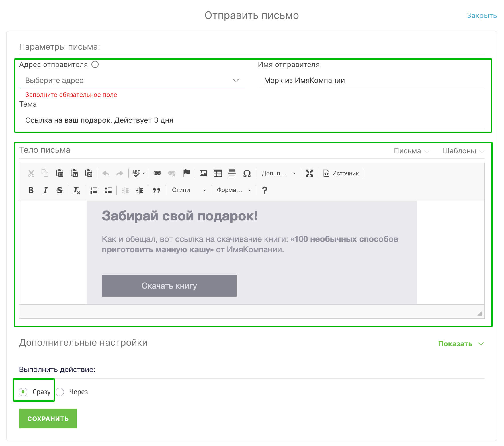Open the ABC spell check dropdown
This screenshot has height=446, width=504.
pyautogui.click(x=139, y=173)
